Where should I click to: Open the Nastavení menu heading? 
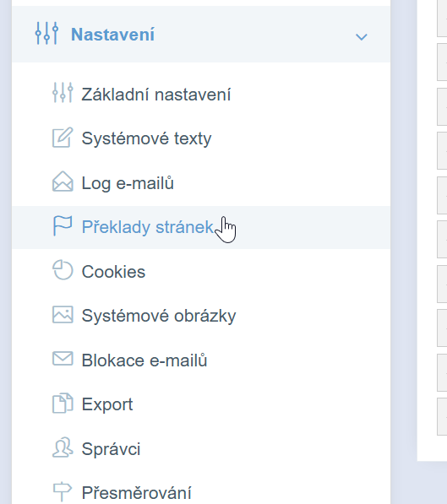pos(112,34)
